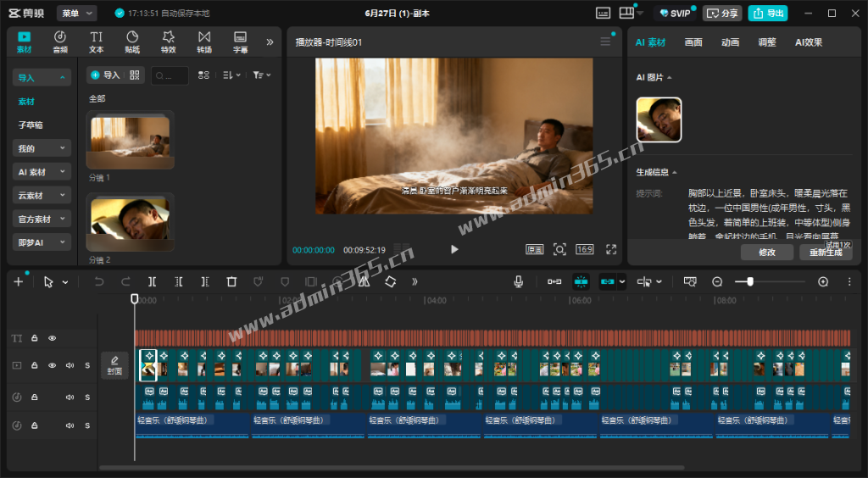
Task: Click the undo arrow in timeline toolbar
Action: tap(99, 281)
